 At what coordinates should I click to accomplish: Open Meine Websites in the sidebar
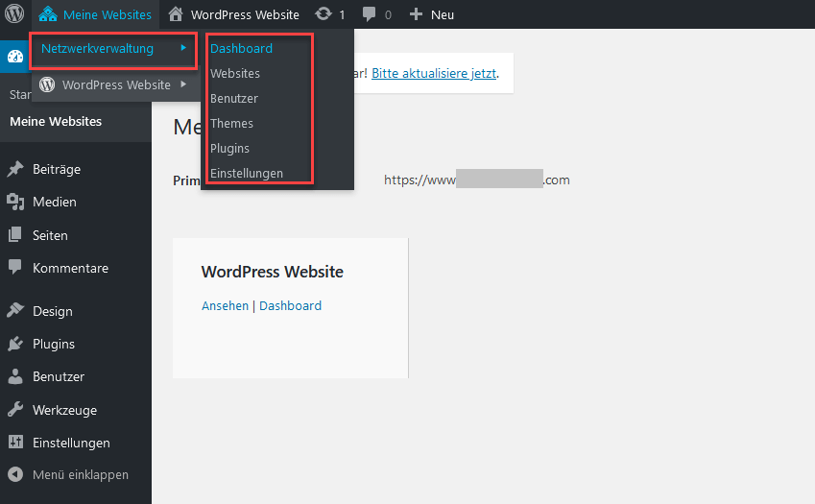point(56,121)
